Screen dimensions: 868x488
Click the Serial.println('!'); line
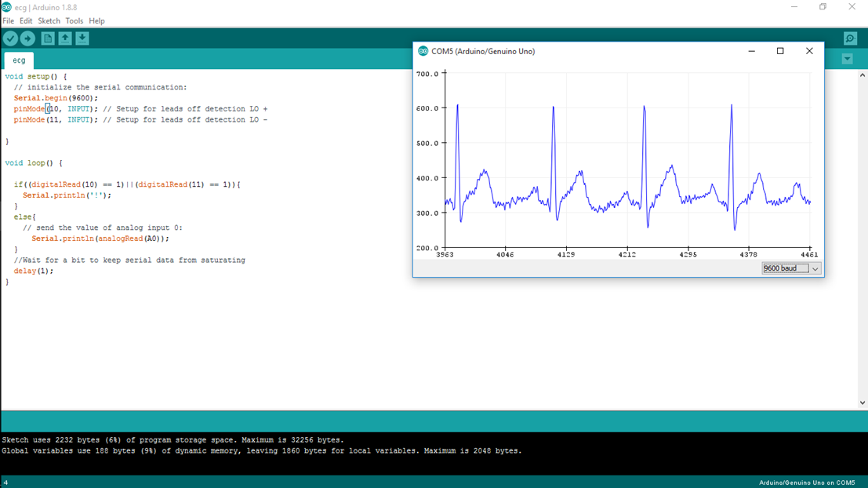67,195
